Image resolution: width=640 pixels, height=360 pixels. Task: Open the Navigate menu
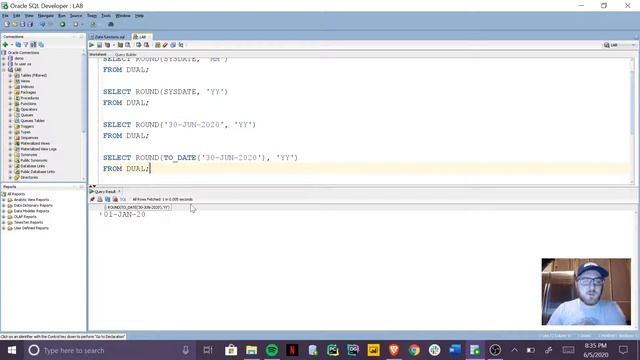(46, 16)
